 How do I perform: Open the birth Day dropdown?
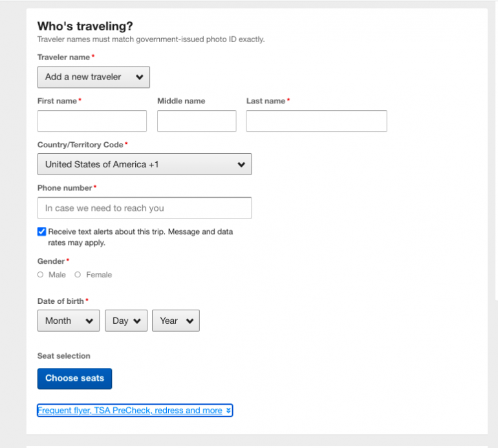(125, 321)
